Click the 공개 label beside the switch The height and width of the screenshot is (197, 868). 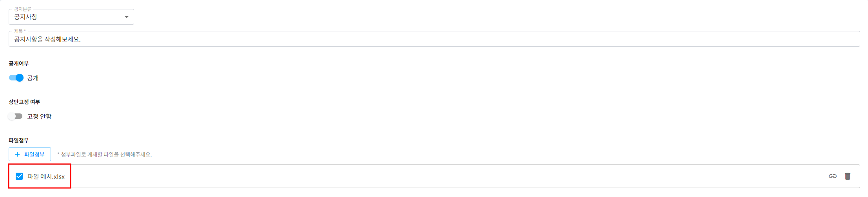coord(33,78)
